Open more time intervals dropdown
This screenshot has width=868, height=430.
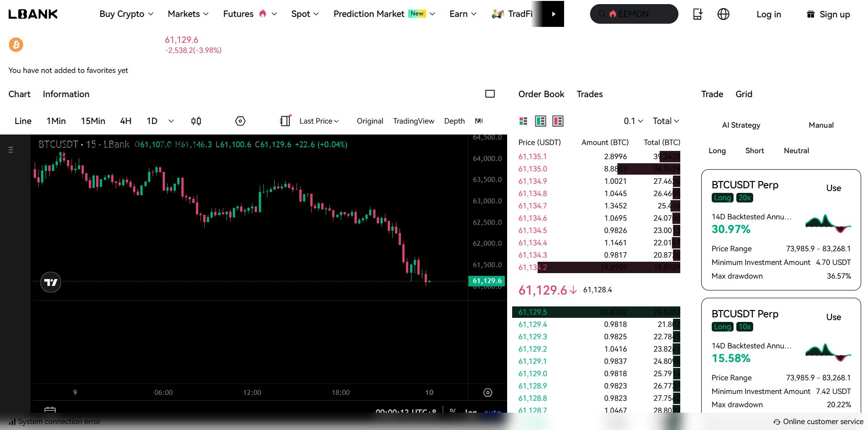(171, 121)
